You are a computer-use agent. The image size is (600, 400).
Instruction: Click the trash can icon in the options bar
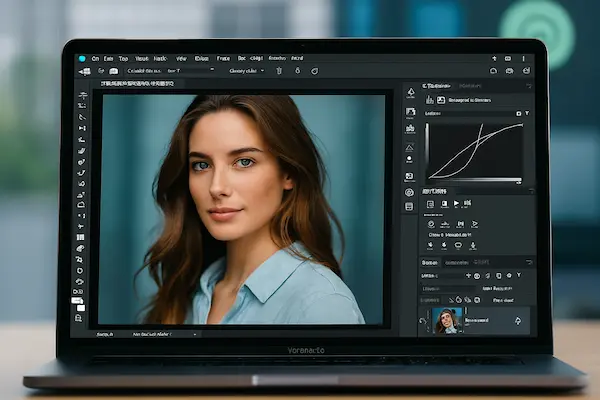279,71
